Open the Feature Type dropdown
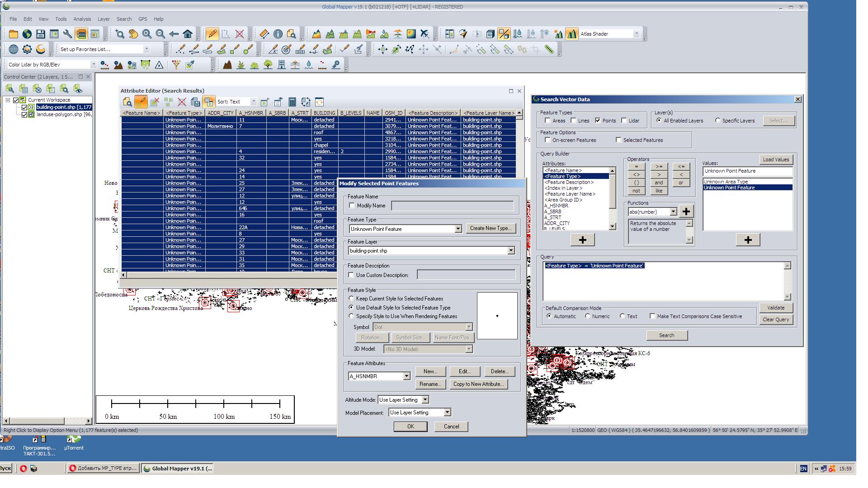Image resolution: width=868 pixels, height=488 pixels. tap(458, 229)
